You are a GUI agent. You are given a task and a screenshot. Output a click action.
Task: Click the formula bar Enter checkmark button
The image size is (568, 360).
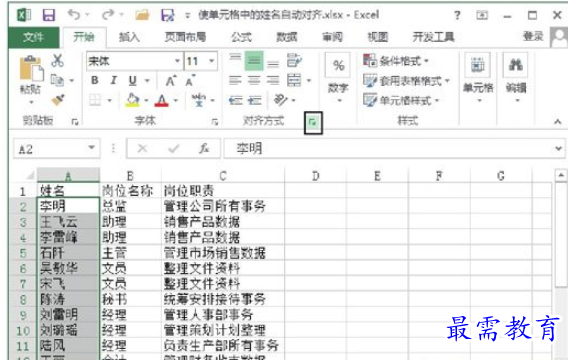point(174,148)
